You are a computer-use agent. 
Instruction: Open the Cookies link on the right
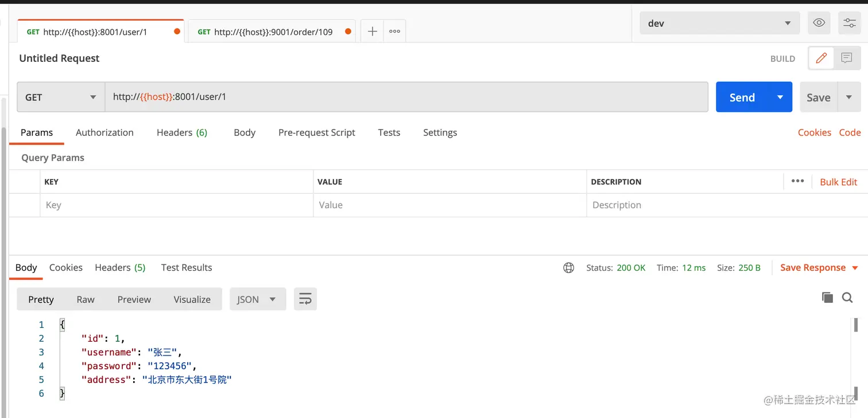click(x=815, y=132)
